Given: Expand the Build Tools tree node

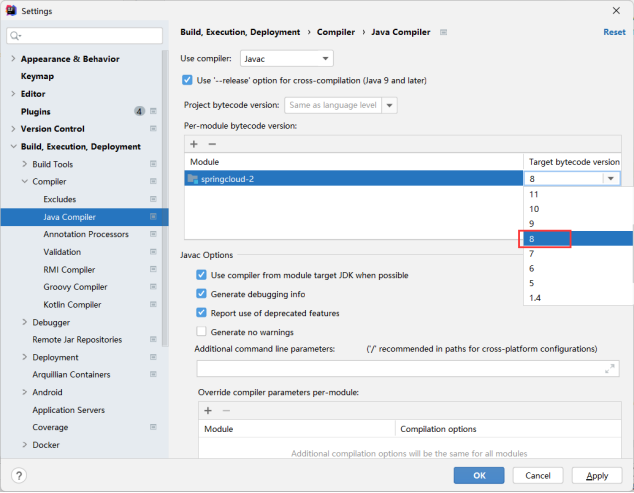Looking at the screenshot, I should coord(24,164).
